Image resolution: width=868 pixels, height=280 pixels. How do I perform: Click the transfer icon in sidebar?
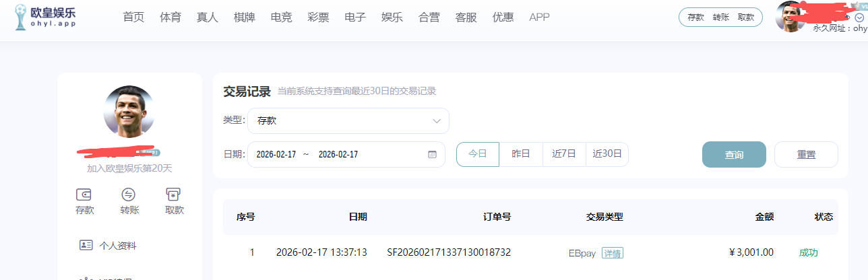(129, 195)
